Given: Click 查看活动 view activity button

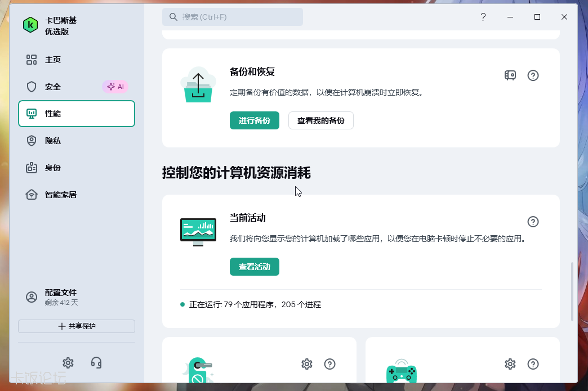Looking at the screenshot, I should (x=254, y=267).
